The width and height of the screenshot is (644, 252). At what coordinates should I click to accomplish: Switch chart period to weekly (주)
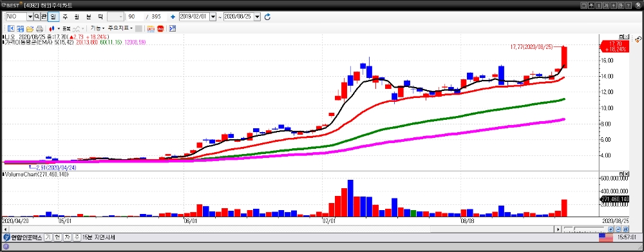tap(65, 17)
